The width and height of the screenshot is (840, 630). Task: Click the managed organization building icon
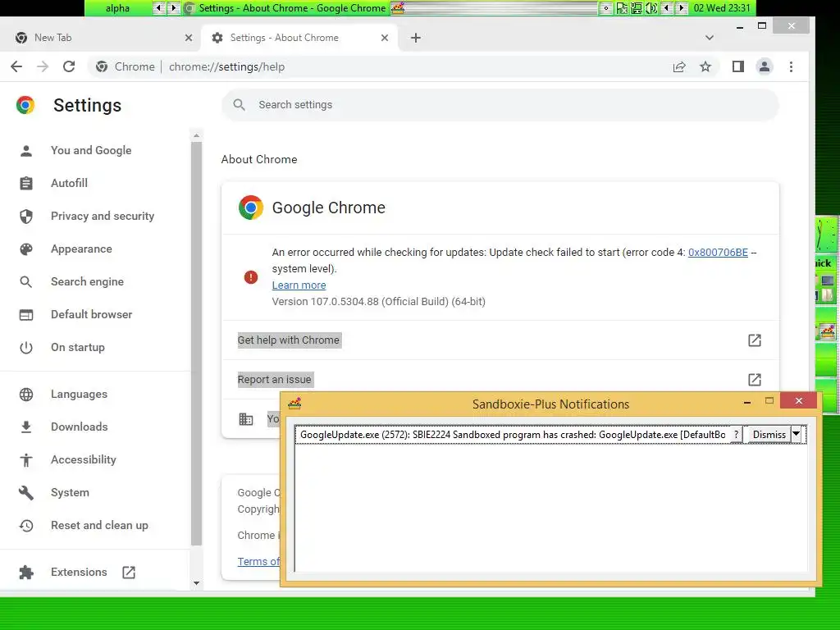246,419
